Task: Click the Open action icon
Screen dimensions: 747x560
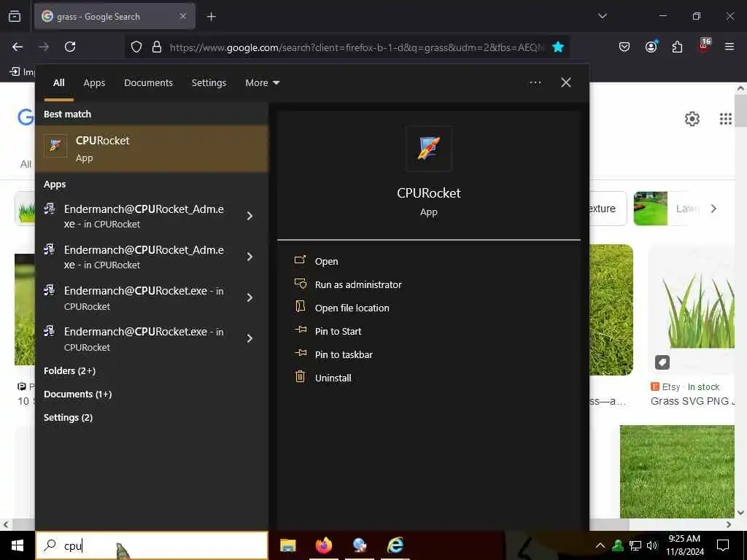Action: pyautogui.click(x=300, y=260)
